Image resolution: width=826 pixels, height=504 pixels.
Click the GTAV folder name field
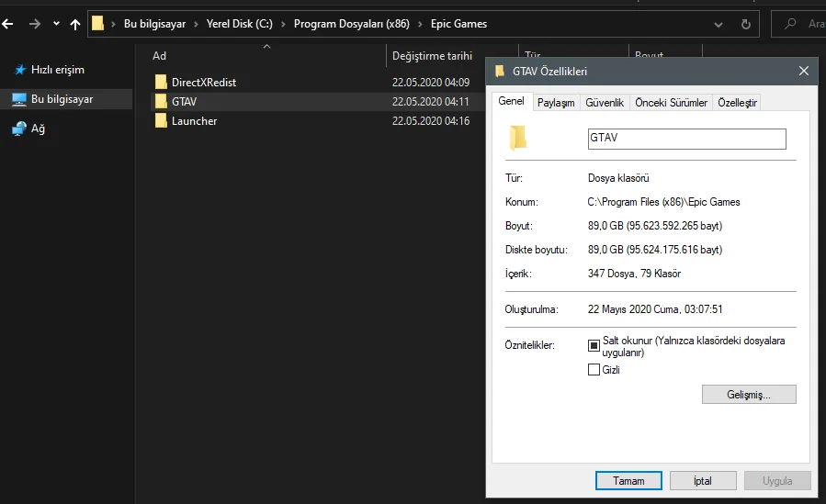coord(687,139)
